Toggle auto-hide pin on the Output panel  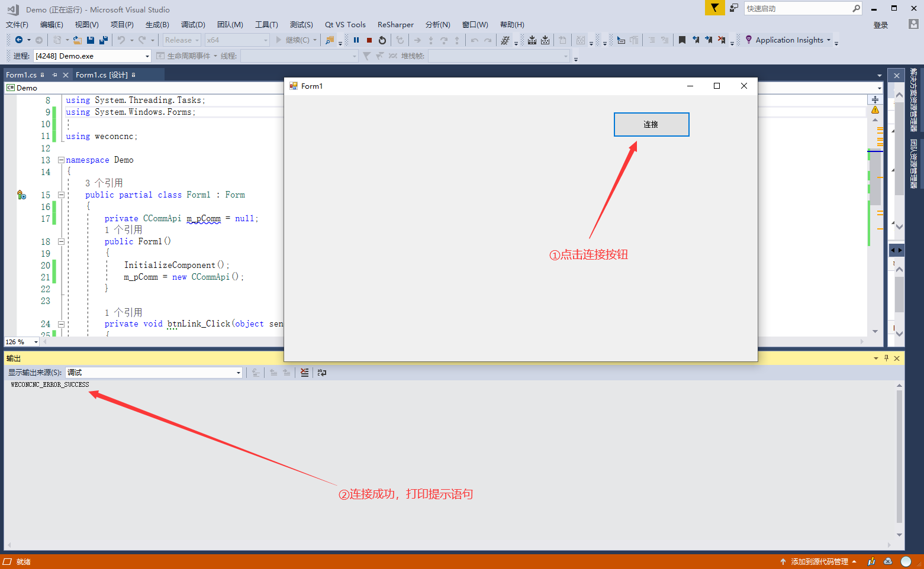pos(886,358)
